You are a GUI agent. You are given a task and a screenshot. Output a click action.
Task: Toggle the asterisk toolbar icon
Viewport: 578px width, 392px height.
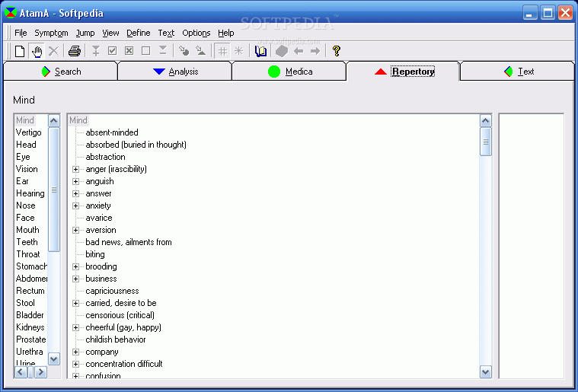239,51
